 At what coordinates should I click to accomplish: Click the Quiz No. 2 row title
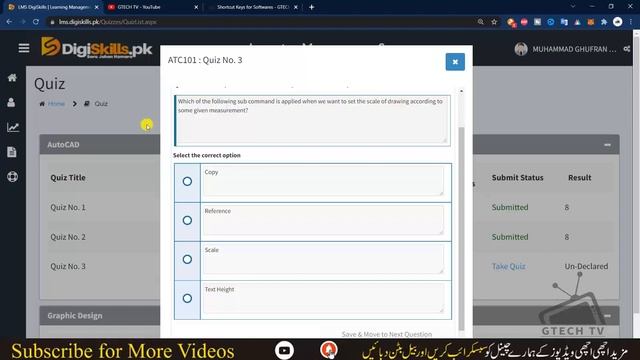pyautogui.click(x=68, y=237)
